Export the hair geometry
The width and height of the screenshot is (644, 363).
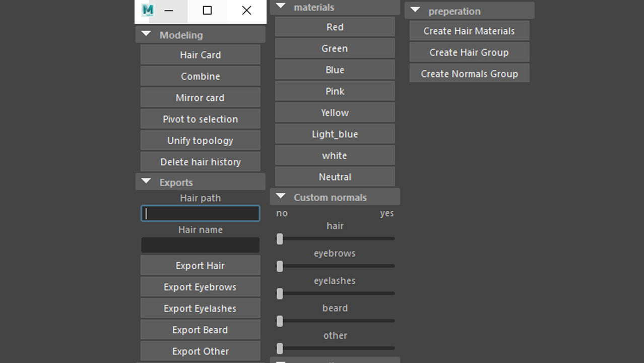200,265
